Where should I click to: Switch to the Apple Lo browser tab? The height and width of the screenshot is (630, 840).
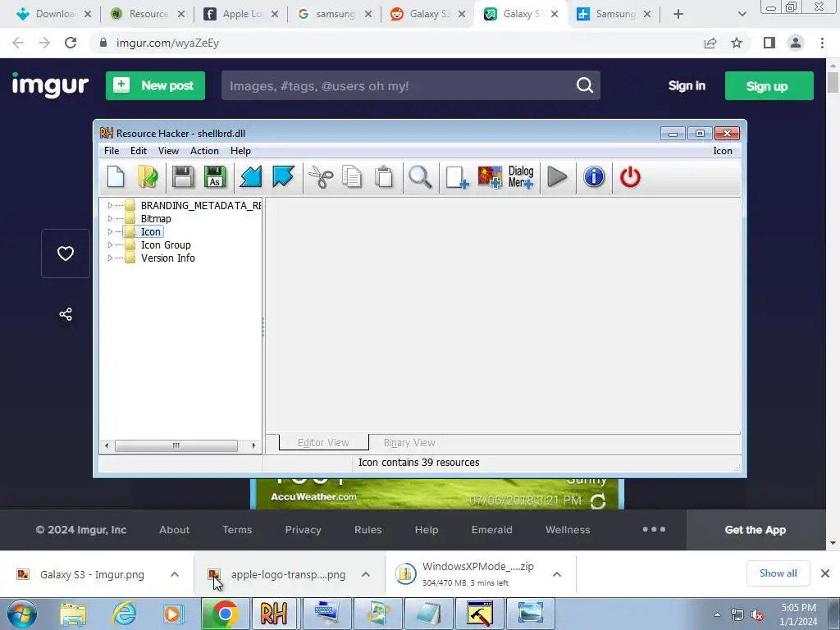click(x=241, y=14)
